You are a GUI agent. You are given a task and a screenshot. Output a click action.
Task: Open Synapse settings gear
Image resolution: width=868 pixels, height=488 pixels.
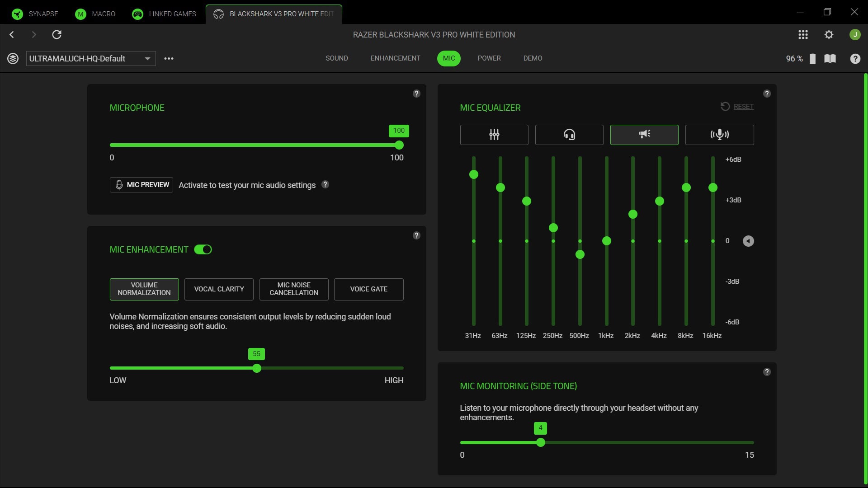pos(829,35)
